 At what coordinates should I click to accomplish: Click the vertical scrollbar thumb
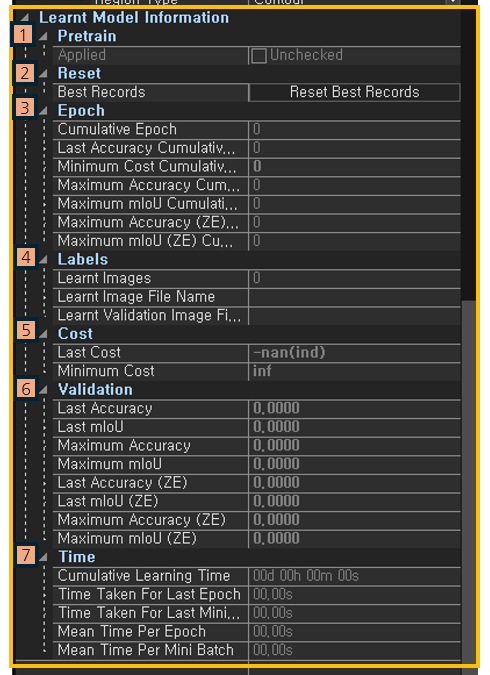pyautogui.click(x=468, y=482)
